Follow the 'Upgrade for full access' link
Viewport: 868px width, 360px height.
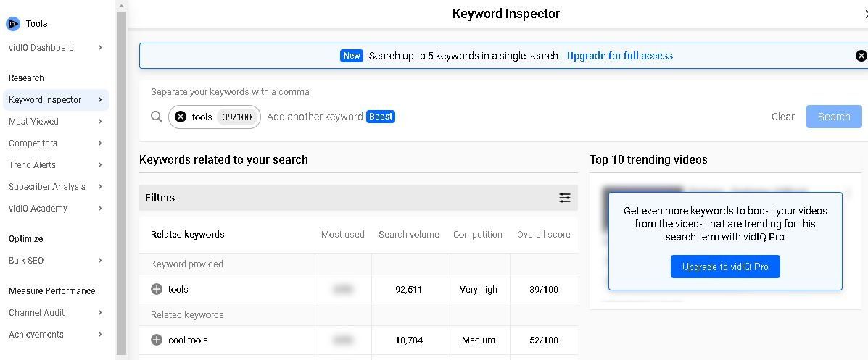point(620,56)
